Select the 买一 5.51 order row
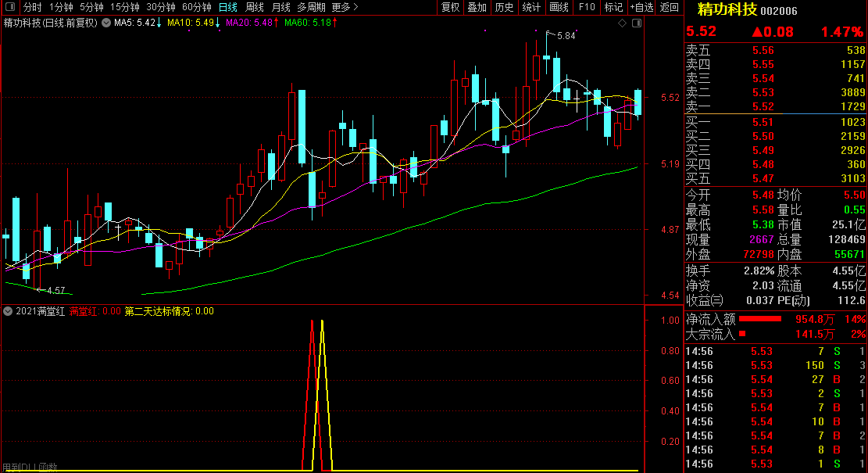868x473 pixels. point(775,122)
